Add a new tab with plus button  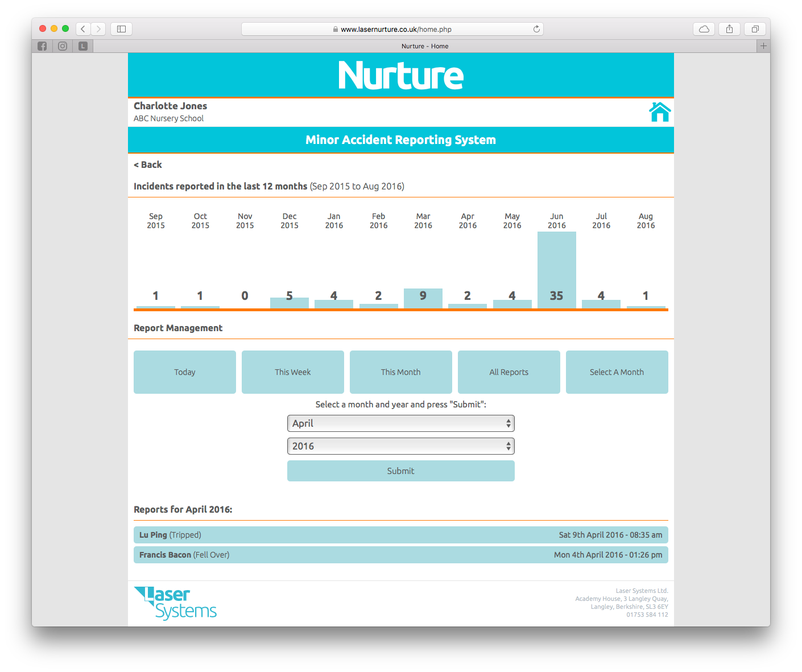click(763, 46)
